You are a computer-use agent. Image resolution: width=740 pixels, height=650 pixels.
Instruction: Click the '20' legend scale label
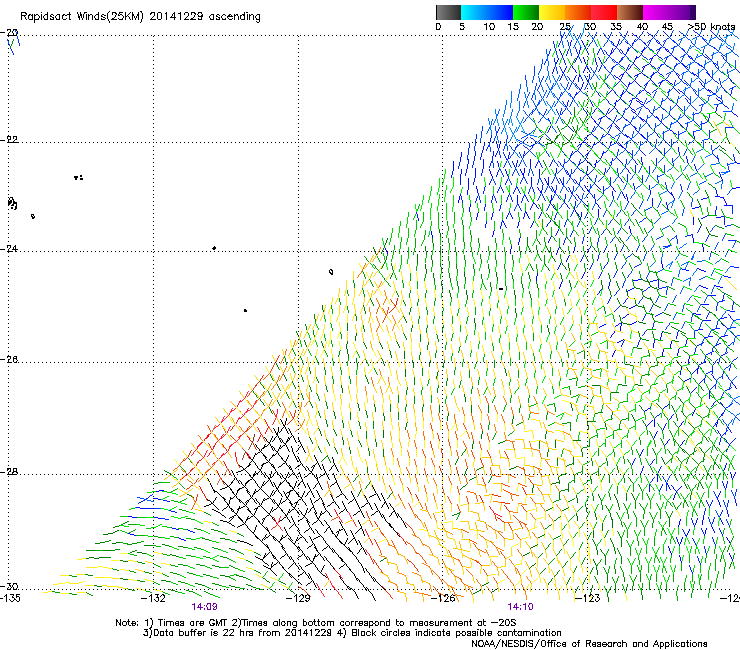click(x=537, y=27)
